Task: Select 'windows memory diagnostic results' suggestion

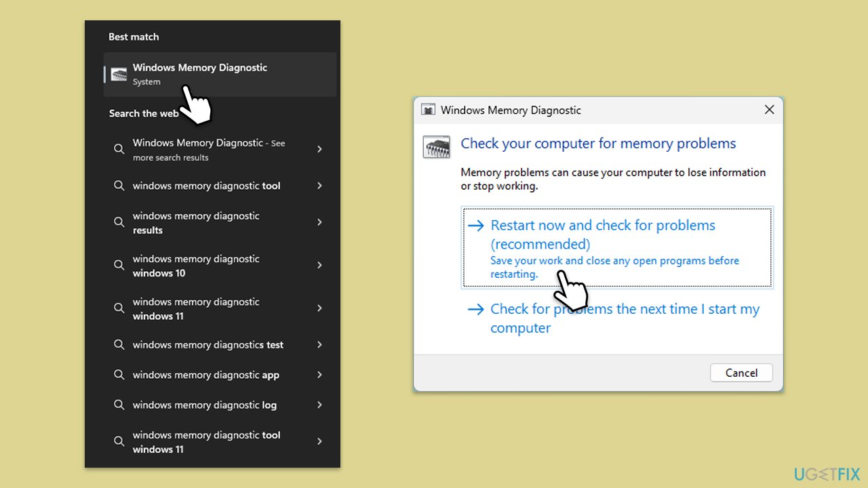Action: click(x=196, y=222)
